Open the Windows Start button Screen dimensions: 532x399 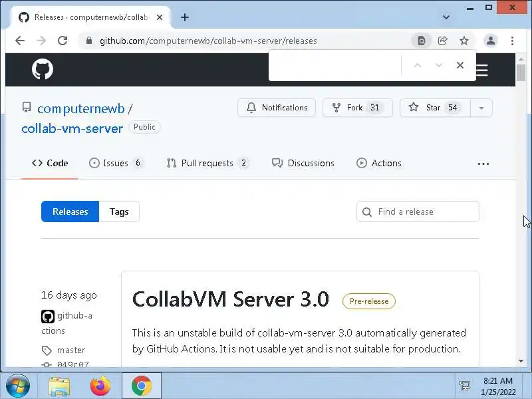[18, 386]
